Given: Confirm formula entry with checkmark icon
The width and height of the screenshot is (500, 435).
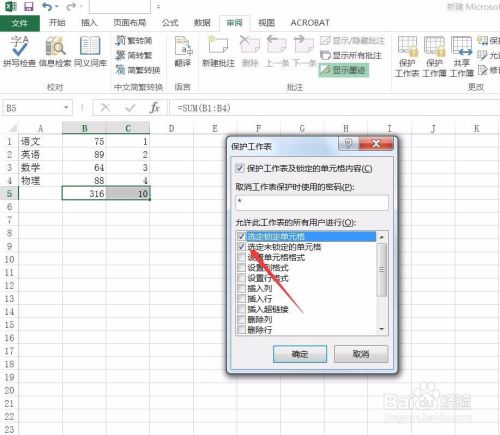Looking at the screenshot, I should click(130, 108).
